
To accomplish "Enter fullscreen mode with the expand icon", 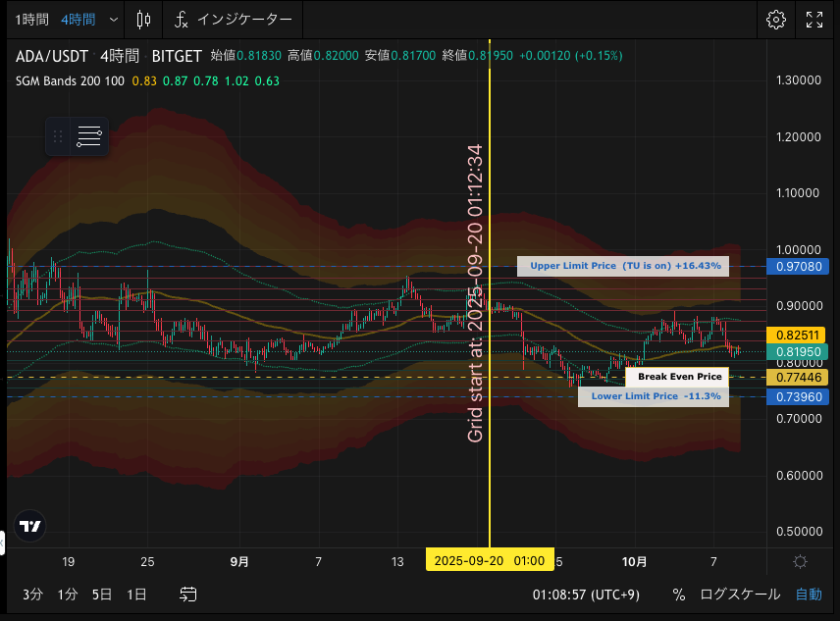I will tap(814, 20).
